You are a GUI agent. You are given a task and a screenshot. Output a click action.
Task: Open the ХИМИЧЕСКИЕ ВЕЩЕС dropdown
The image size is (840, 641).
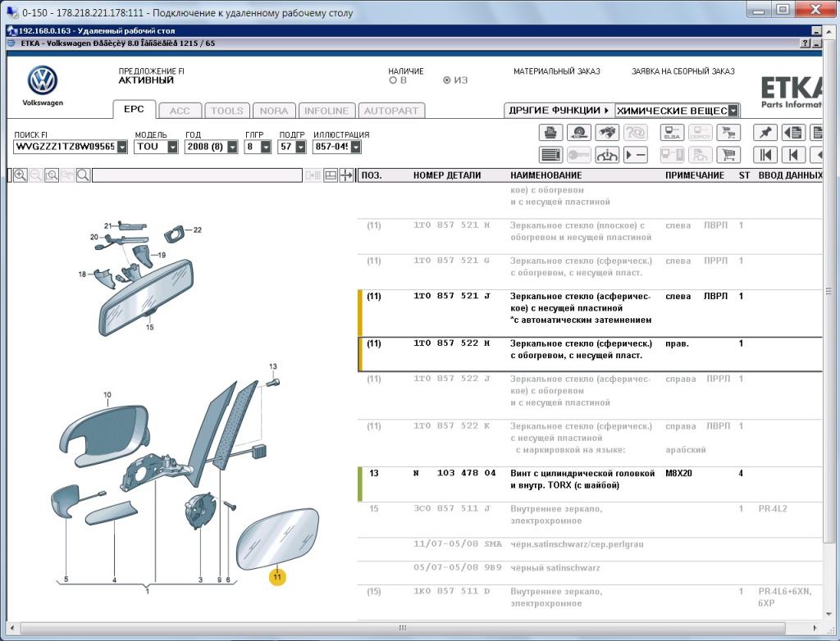coord(733,111)
